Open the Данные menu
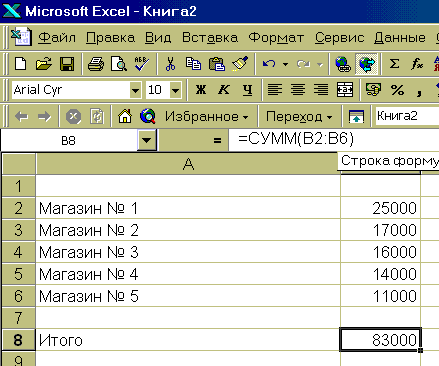This screenshot has width=439, height=366. (x=400, y=38)
